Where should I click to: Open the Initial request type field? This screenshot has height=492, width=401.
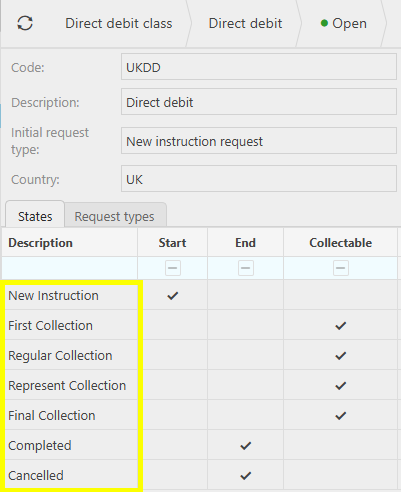[x=259, y=141]
